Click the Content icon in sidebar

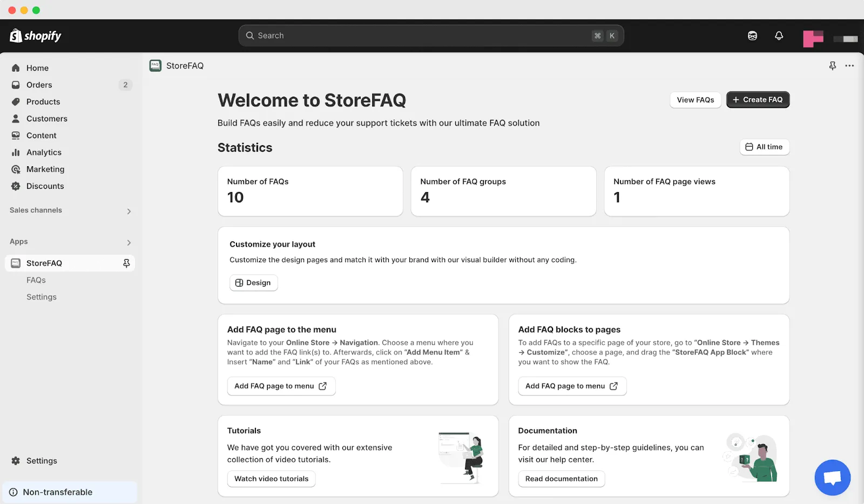coord(16,135)
